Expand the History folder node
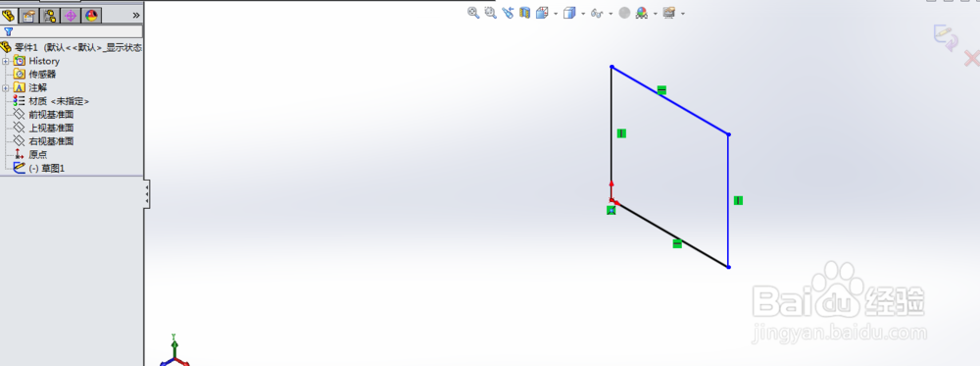 coord(6,61)
